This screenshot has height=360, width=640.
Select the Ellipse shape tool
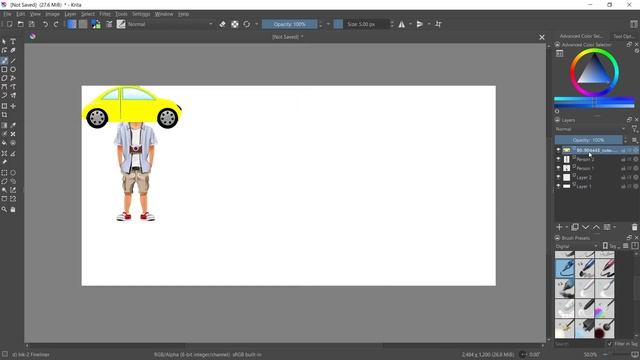13,69
